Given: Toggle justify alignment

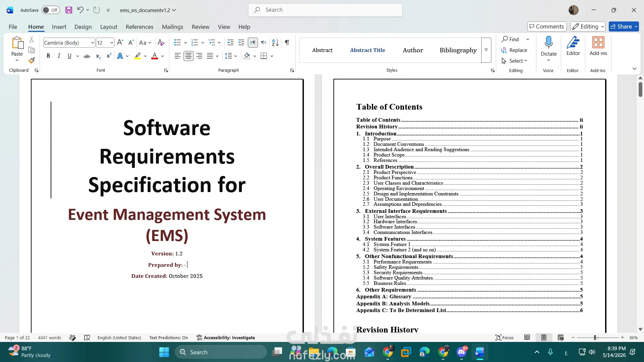Looking at the screenshot, I should (x=210, y=56).
